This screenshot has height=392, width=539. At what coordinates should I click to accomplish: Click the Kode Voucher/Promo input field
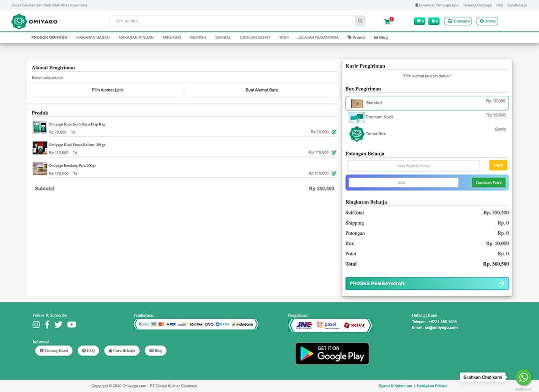[413, 166]
